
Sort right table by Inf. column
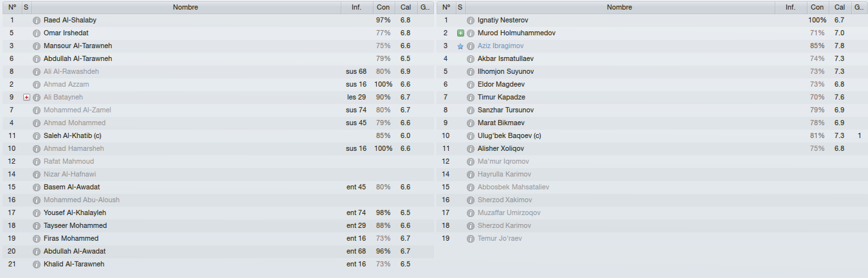click(x=790, y=8)
